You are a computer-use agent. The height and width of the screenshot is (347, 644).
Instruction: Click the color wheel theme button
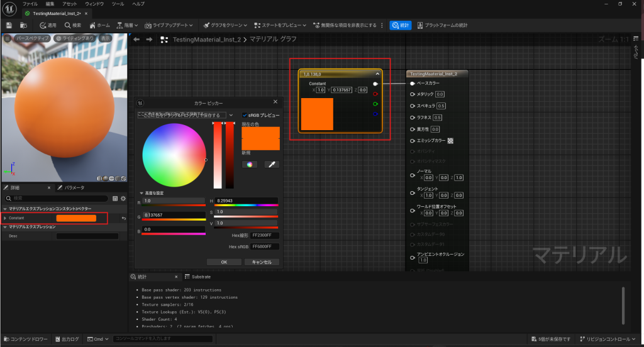[x=249, y=164]
